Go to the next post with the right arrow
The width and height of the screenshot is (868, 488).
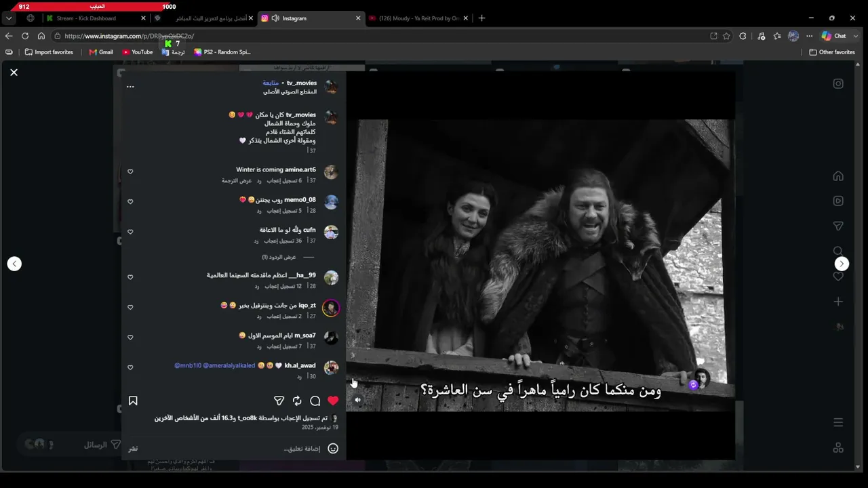[842, 264]
